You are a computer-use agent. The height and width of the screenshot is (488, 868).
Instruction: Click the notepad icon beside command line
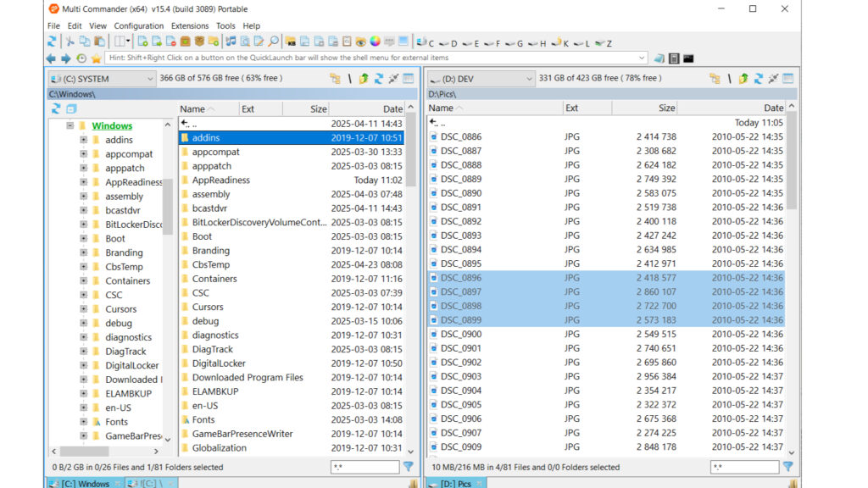[659, 58]
